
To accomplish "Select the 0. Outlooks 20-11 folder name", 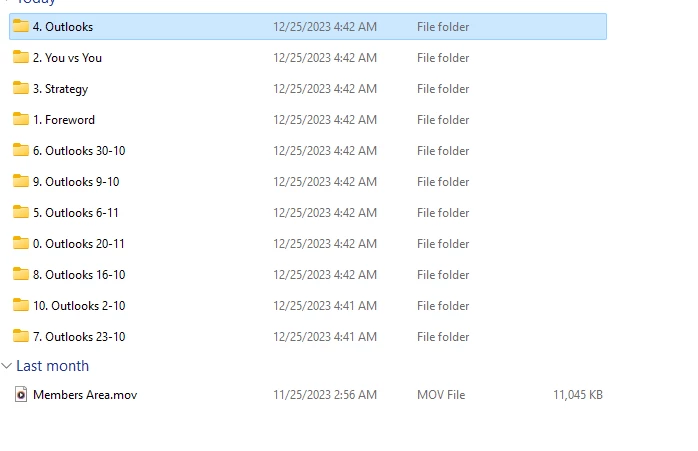I will [x=79, y=244].
